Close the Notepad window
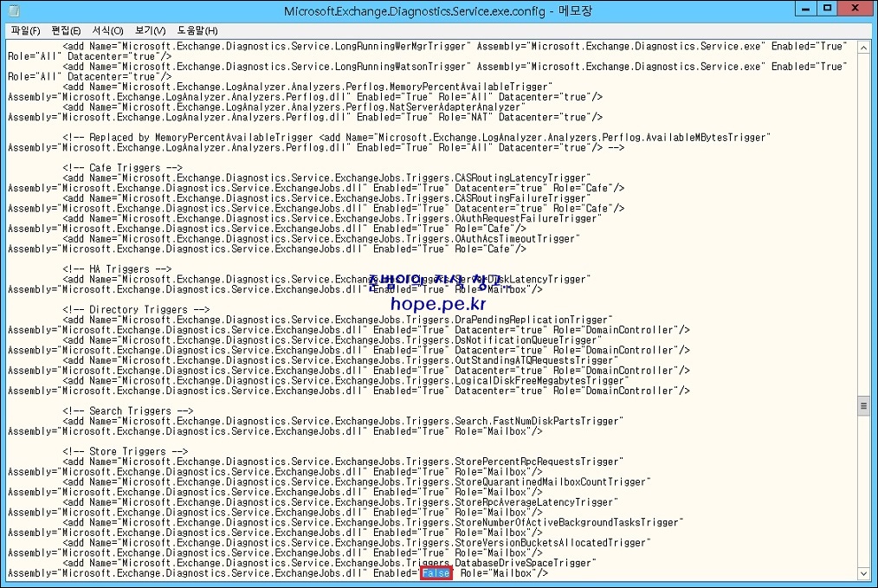 [855, 9]
